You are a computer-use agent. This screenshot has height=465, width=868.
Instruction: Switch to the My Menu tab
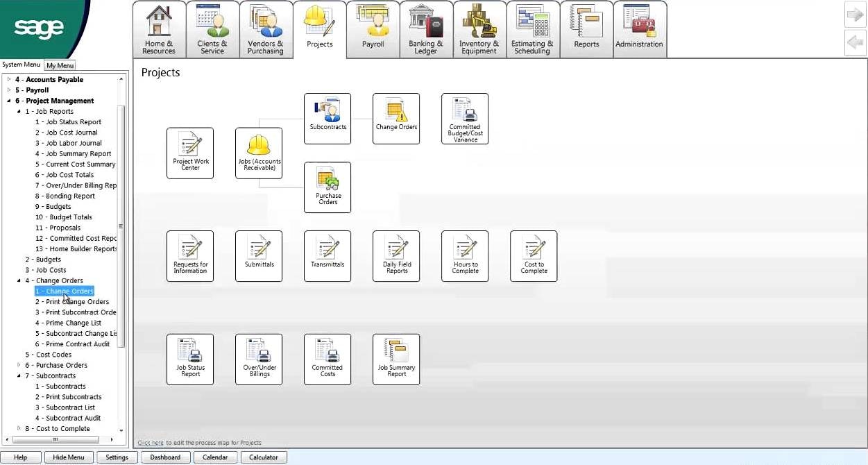(x=60, y=65)
